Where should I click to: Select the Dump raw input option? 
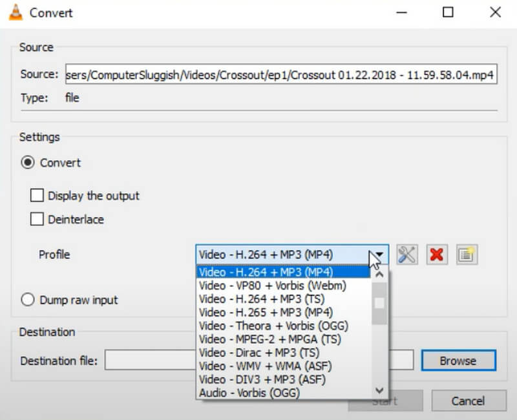coord(28,300)
